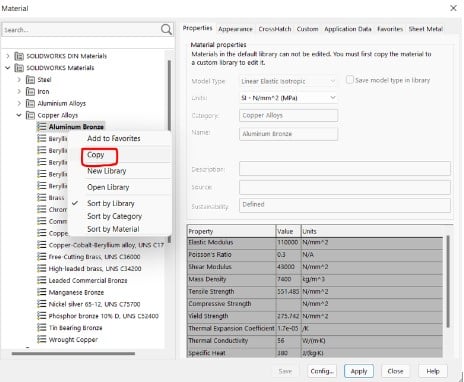Click the Close button

pyautogui.click(x=395, y=371)
